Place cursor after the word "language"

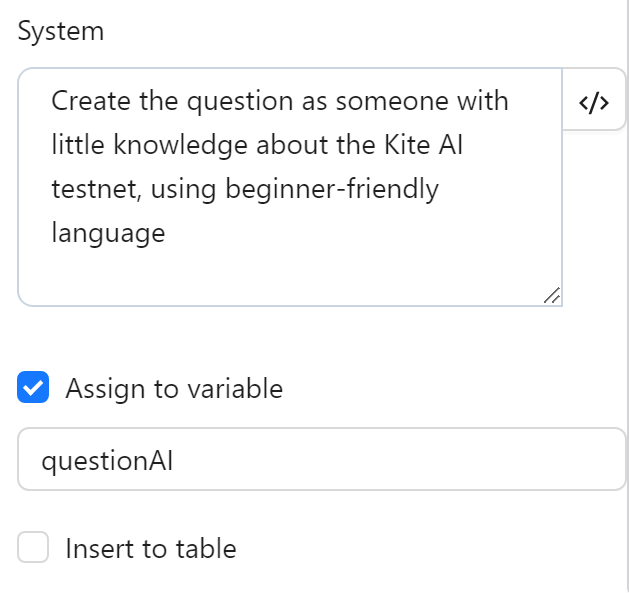[166, 233]
